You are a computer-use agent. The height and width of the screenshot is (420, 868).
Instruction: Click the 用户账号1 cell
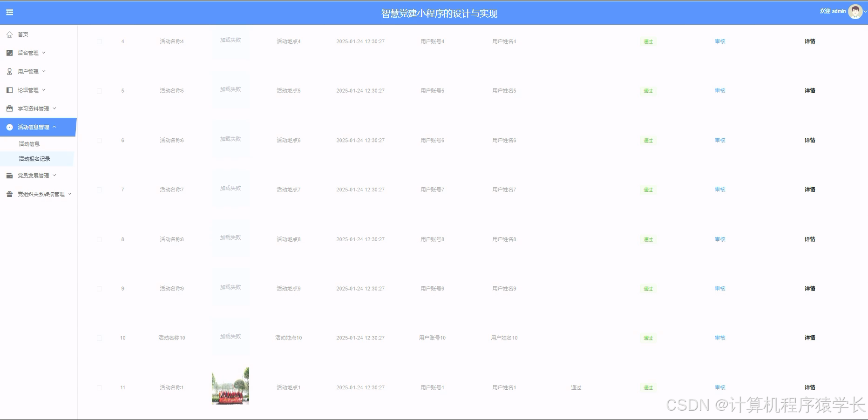(x=433, y=387)
